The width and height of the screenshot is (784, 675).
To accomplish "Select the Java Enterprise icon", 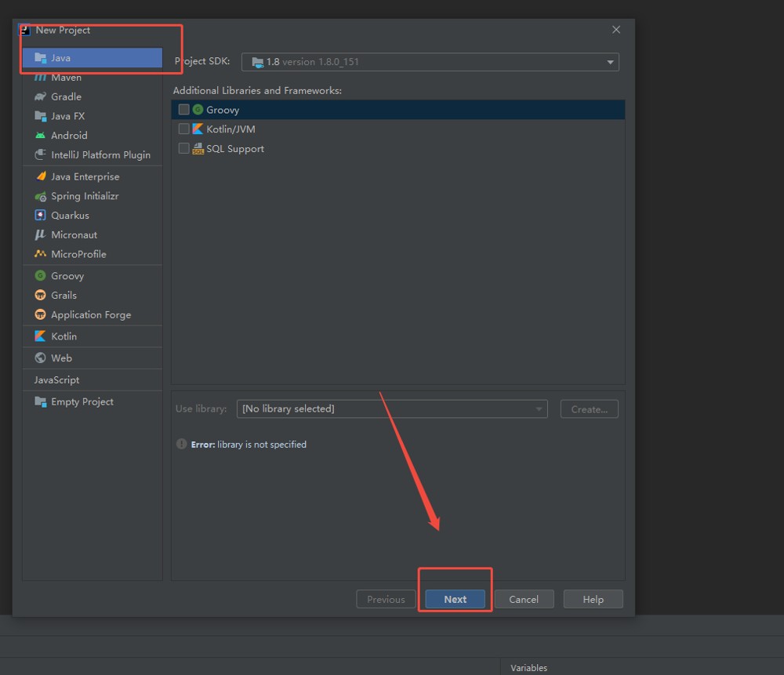I will [x=41, y=176].
